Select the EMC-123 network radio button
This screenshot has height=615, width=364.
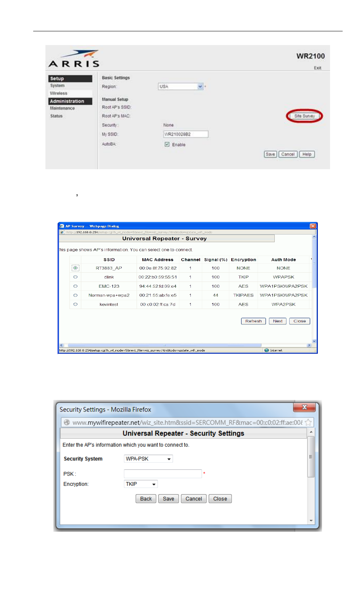(75, 286)
